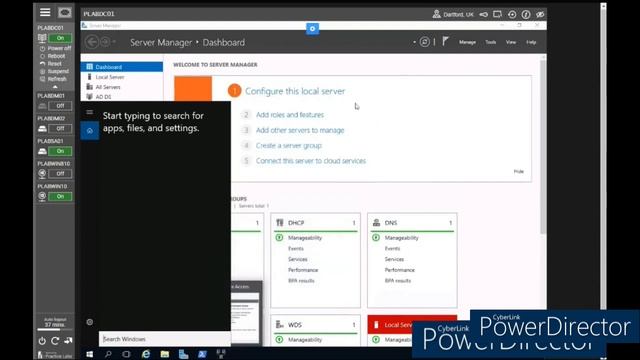Click the PLABDC01 server device icon
The width and height of the screenshot is (640, 360).
(42, 38)
